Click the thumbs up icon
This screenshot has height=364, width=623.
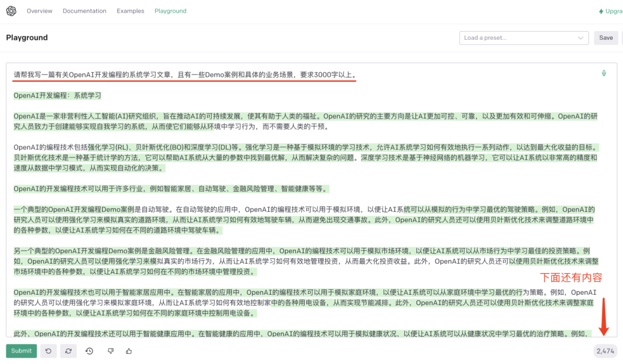(129, 351)
